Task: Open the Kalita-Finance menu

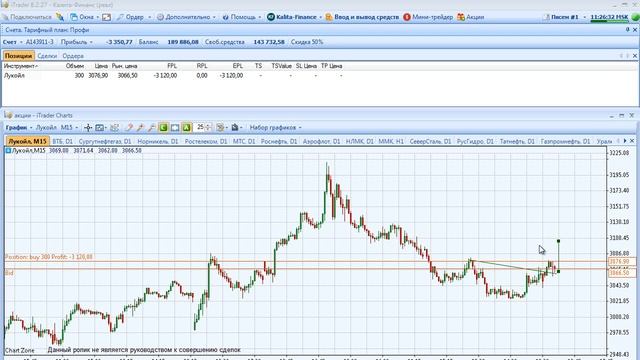Action: click(x=294, y=17)
